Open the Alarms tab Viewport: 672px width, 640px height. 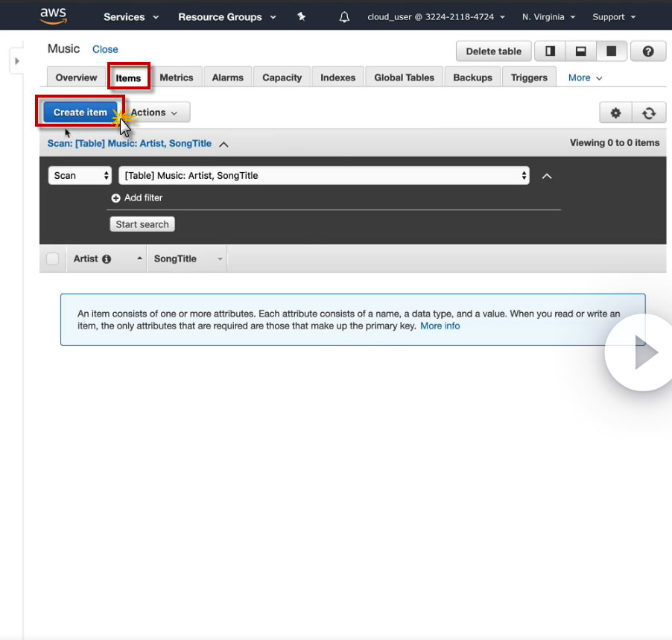(x=227, y=77)
